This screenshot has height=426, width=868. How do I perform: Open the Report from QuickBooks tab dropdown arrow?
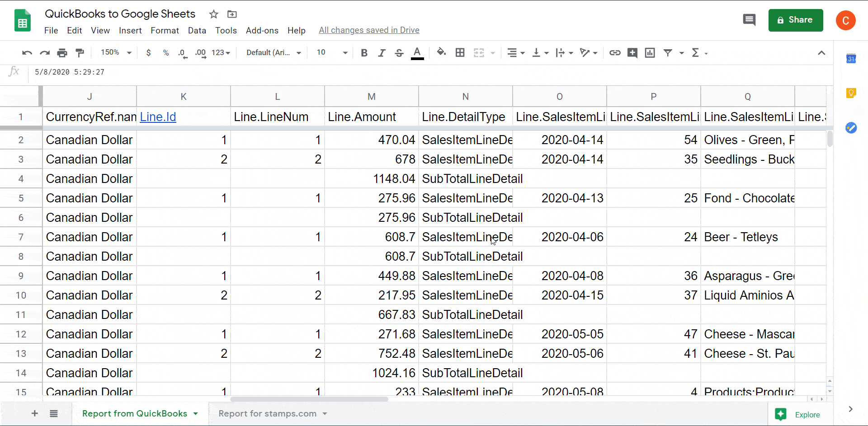196,414
